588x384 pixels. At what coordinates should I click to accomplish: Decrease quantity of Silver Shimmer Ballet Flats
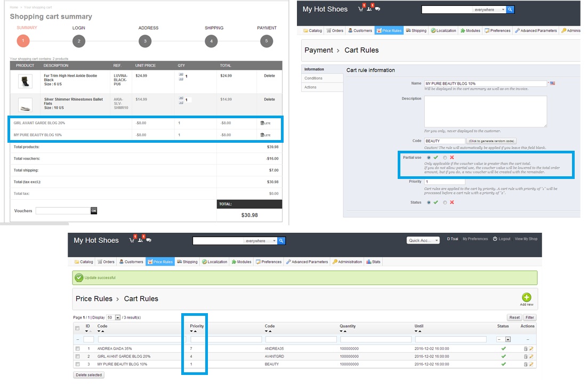click(x=181, y=103)
